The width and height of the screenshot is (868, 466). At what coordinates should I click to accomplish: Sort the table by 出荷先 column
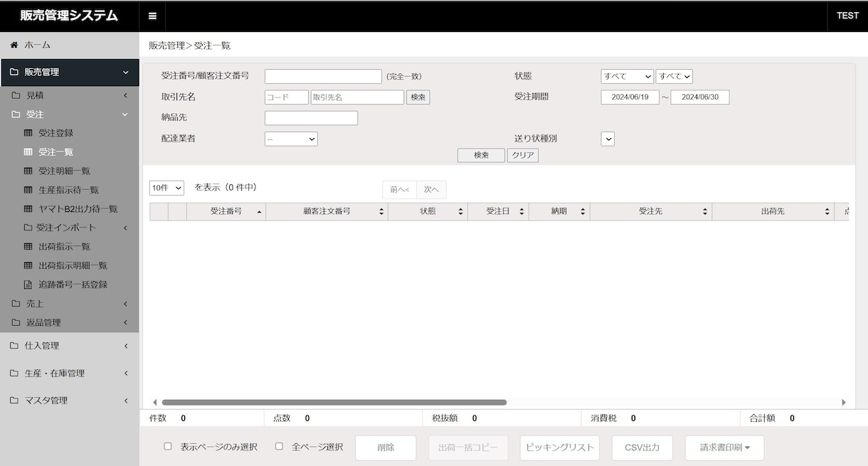pyautogui.click(x=773, y=211)
